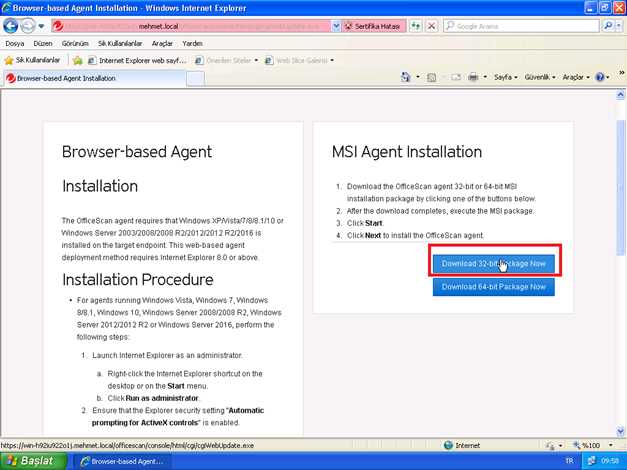Expand the command bar overflow chevron
This screenshot has height=470, width=627.
tap(621, 73)
